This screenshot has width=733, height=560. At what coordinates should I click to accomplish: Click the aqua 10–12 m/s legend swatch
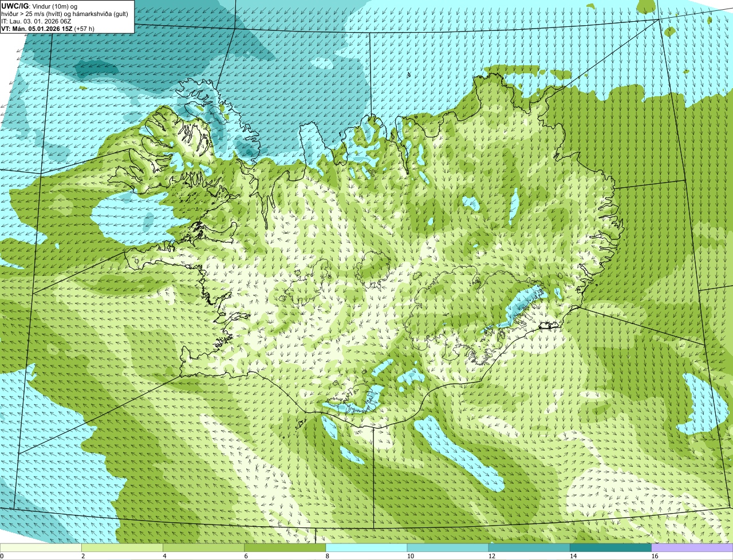pos(448,547)
